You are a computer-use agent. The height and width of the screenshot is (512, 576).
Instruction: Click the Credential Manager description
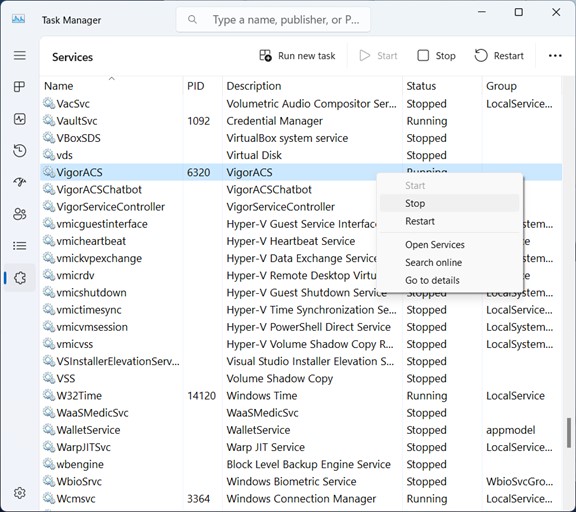click(x=274, y=120)
